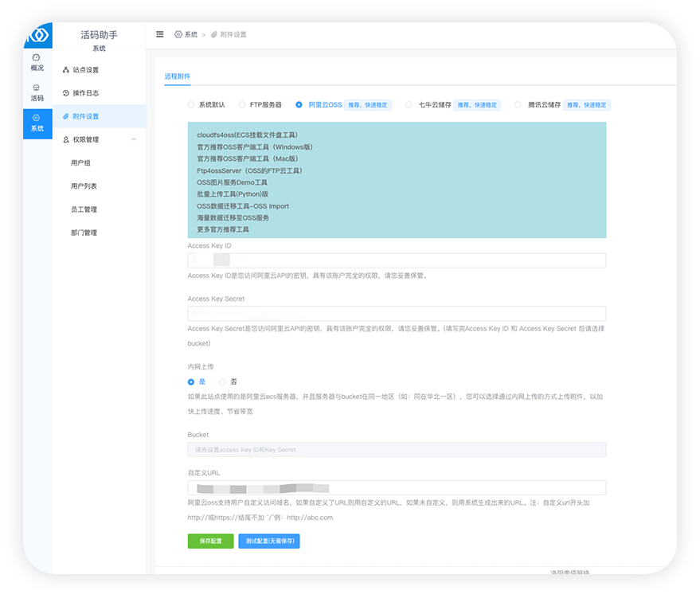Click the 保存配置 button
Viewport: 700px width, 598px height.
point(211,541)
